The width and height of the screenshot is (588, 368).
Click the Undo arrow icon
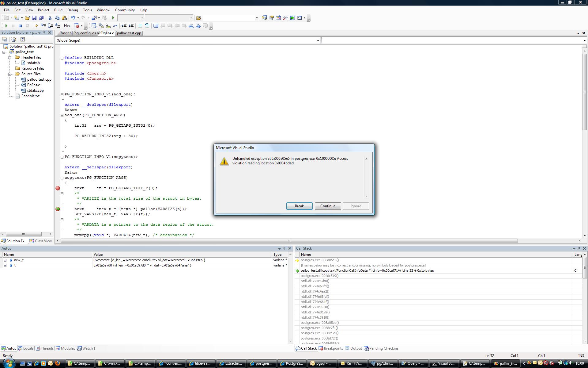pos(73,18)
